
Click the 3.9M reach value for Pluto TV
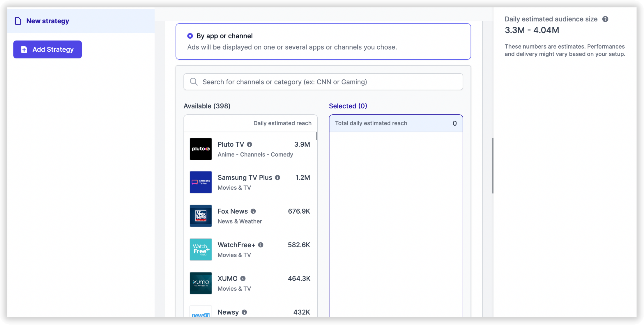302,144
